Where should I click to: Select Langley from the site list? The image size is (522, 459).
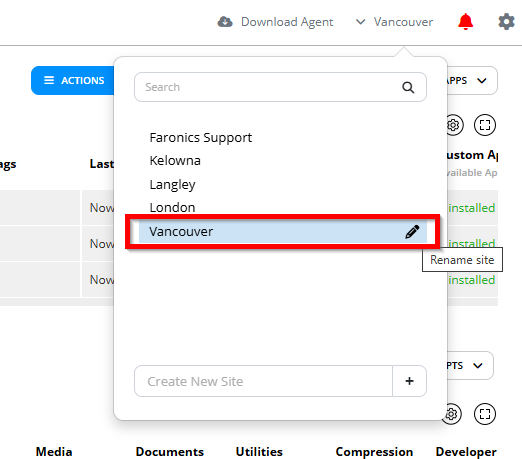[x=172, y=184]
